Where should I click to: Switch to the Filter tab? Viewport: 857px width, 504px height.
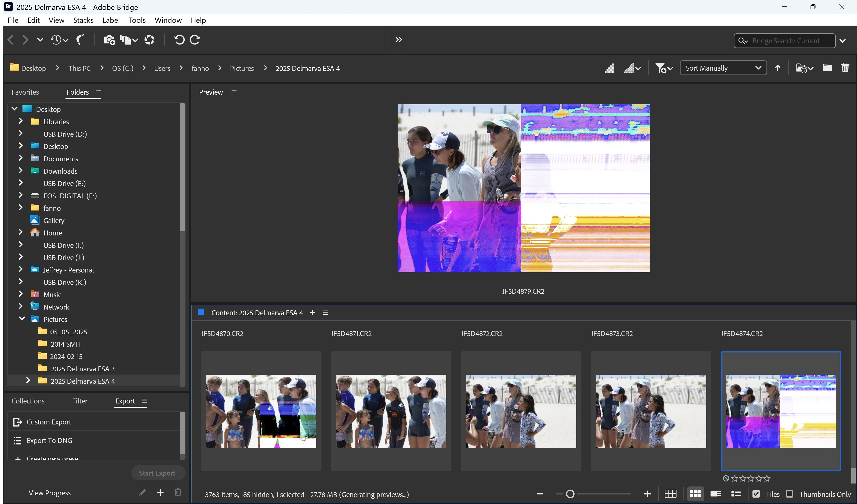click(x=80, y=401)
